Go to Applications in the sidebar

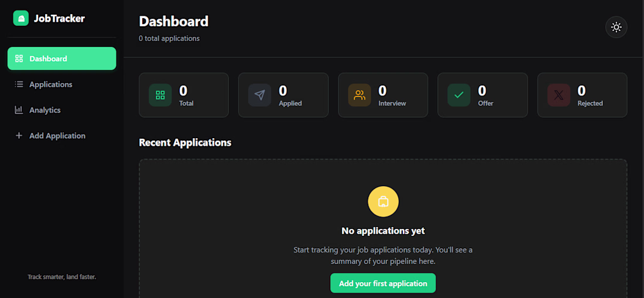[x=61, y=84]
